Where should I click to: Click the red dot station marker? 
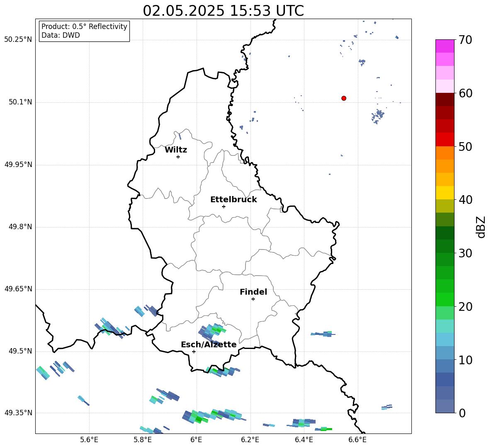344,98
